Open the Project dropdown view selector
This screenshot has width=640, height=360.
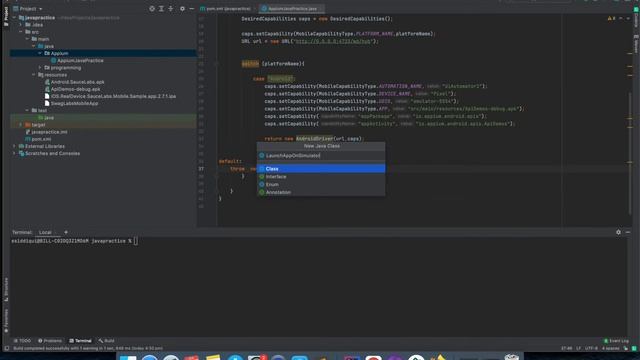[x=28, y=9]
